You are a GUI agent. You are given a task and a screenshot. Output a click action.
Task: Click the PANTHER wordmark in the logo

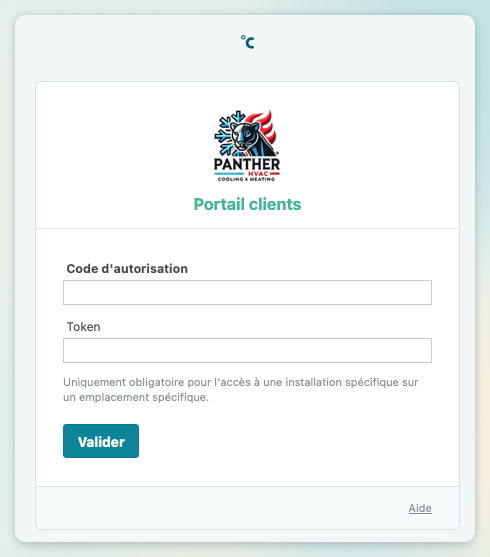[x=247, y=164]
